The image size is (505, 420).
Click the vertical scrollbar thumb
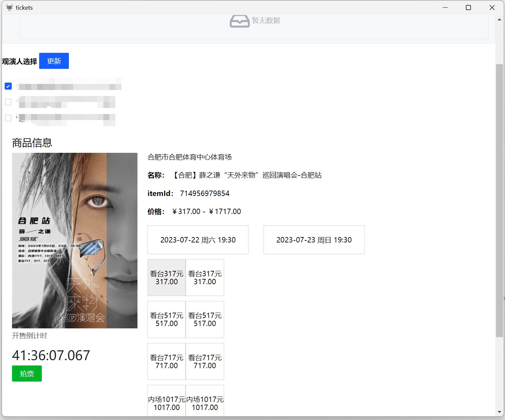coord(499,201)
